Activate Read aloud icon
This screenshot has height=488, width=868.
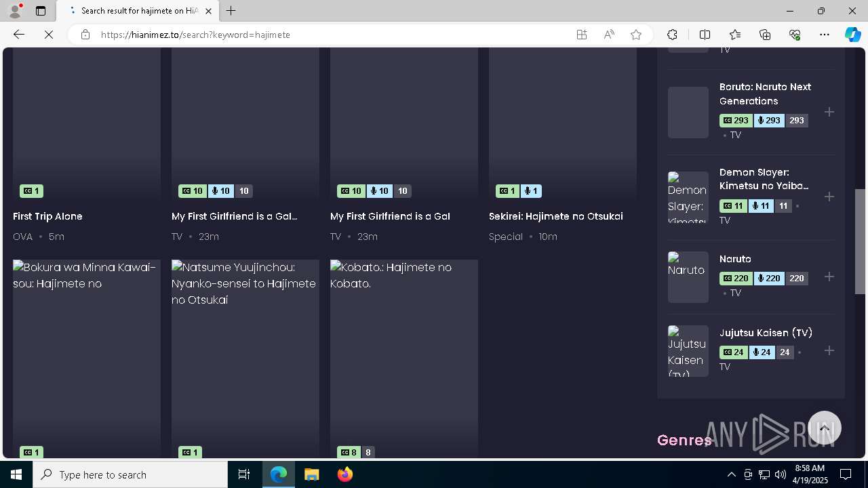pyautogui.click(x=609, y=35)
